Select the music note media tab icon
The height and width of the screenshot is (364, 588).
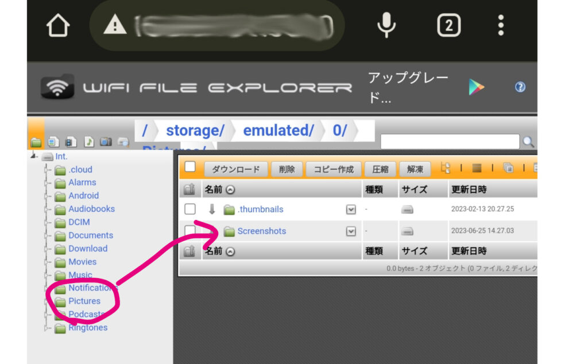[x=88, y=142]
